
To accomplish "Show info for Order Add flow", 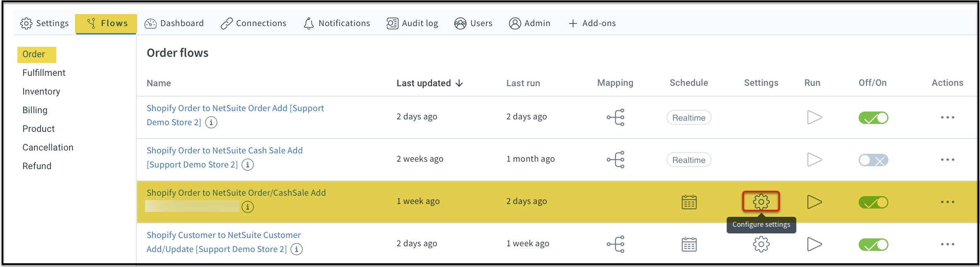I will (x=211, y=122).
